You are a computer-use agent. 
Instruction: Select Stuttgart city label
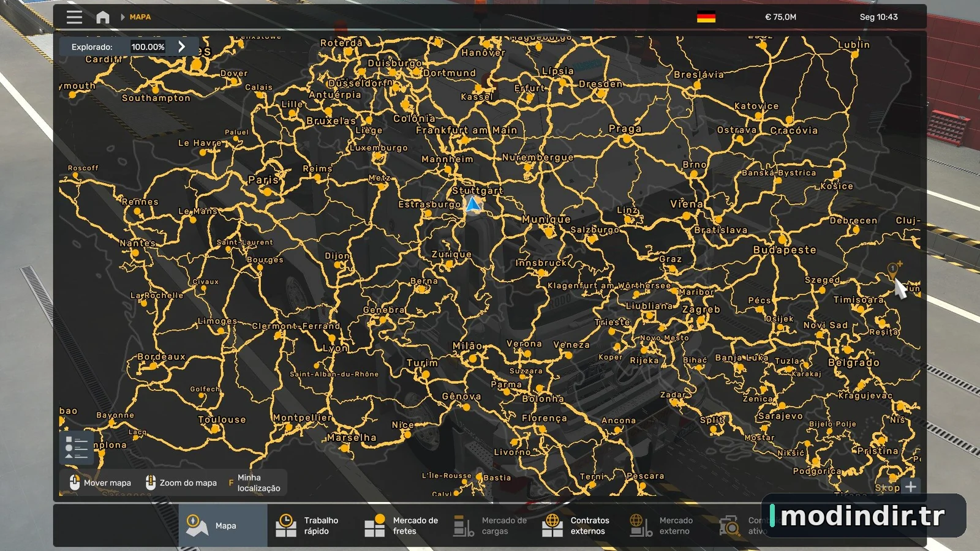(477, 190)
